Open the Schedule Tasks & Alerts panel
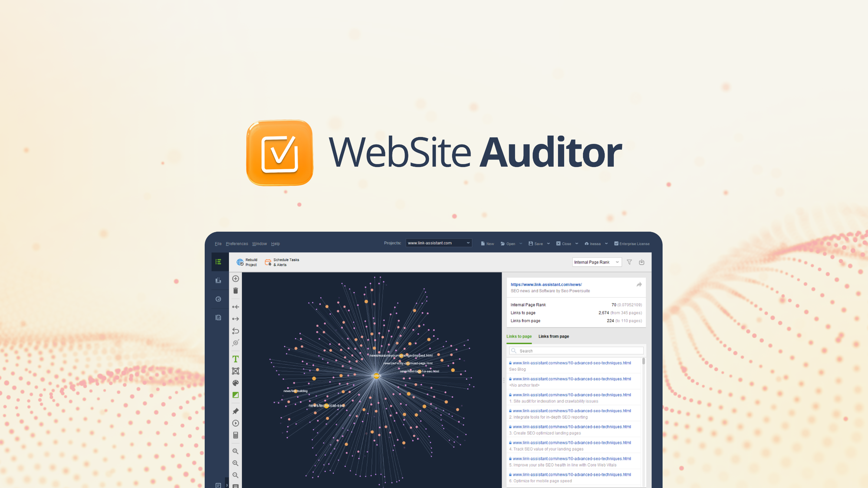The height and width of the screenshot is (488, 868). click(283, 262)
